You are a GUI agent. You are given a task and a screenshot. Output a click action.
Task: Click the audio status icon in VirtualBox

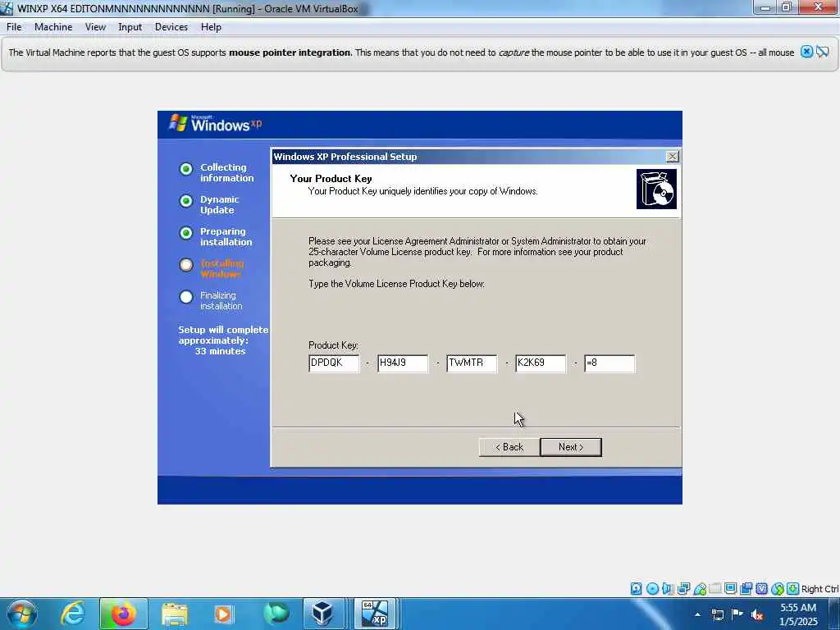pos(668,589)
